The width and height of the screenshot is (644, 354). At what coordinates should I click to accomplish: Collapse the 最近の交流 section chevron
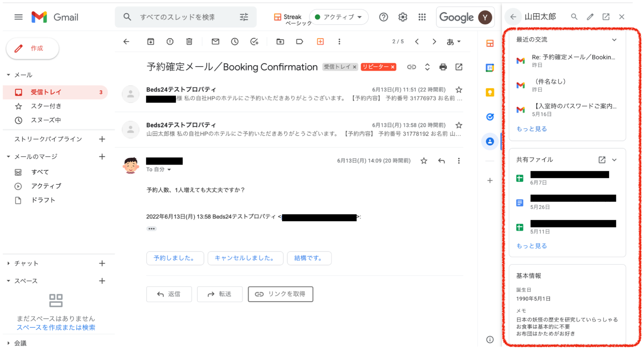(x=614, y=40)
